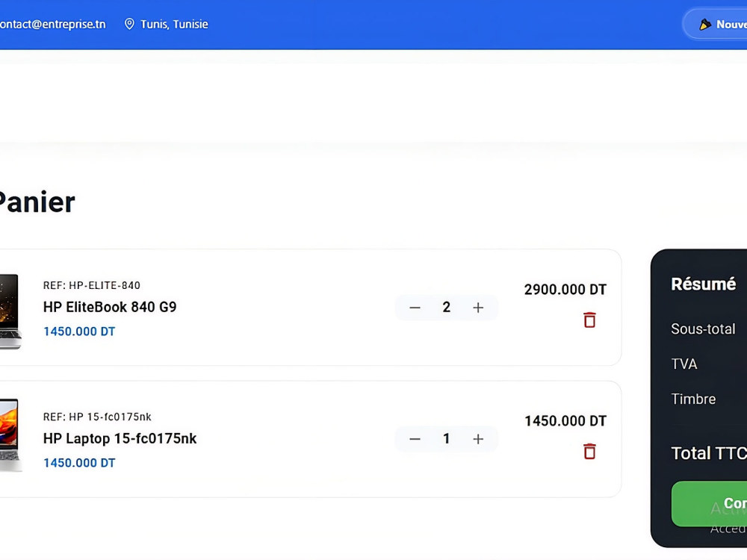Click the TVA label in summary
This screenshot has width=747, height=560.
pyautogui.click(x=684, y=364)
